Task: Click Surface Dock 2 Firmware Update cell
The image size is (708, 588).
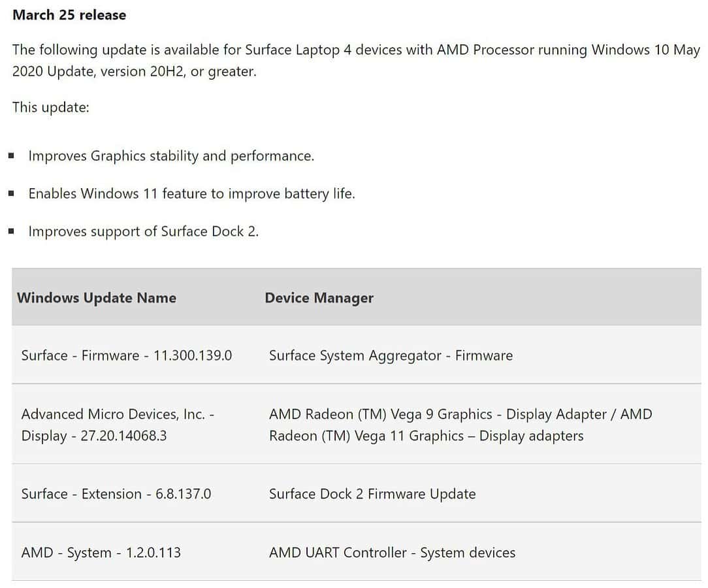Action: [x=372, y=494]
